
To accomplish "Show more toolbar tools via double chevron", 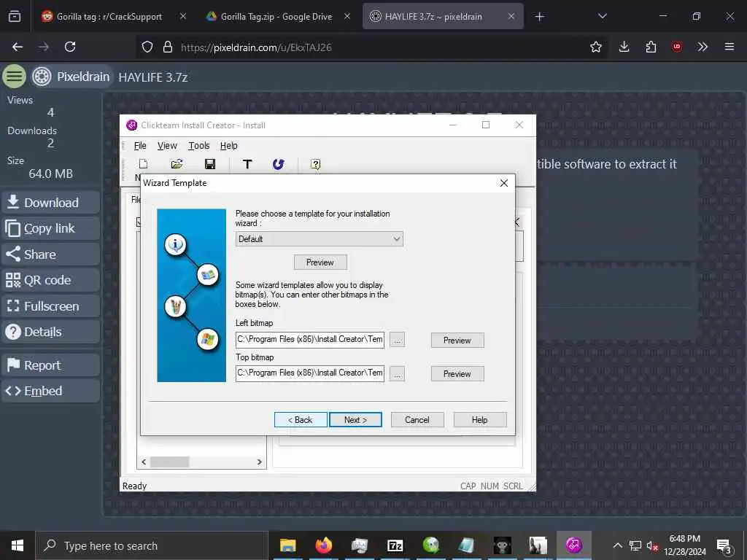I will [703, 47].
